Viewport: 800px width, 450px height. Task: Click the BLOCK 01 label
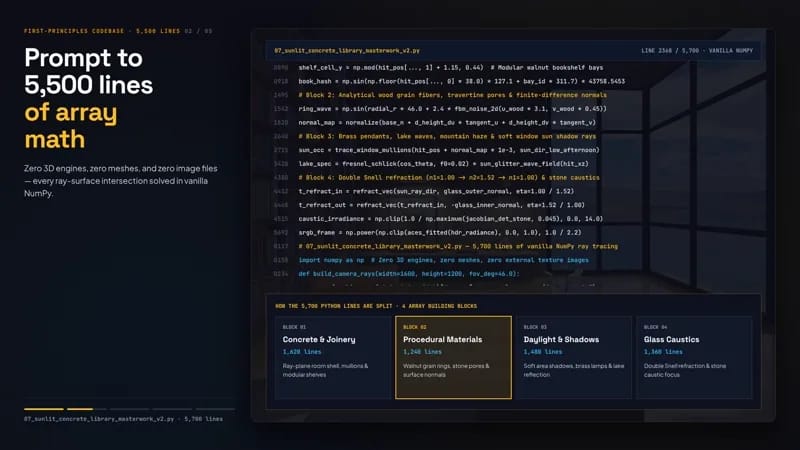294,327
